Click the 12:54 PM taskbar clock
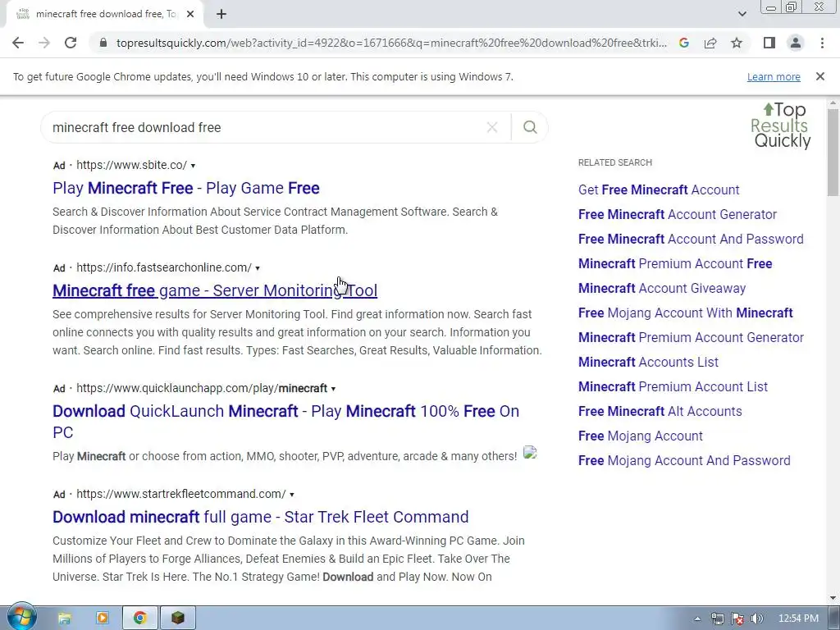Viewport: 840px width, 630px height. click(x=798, y=619)
